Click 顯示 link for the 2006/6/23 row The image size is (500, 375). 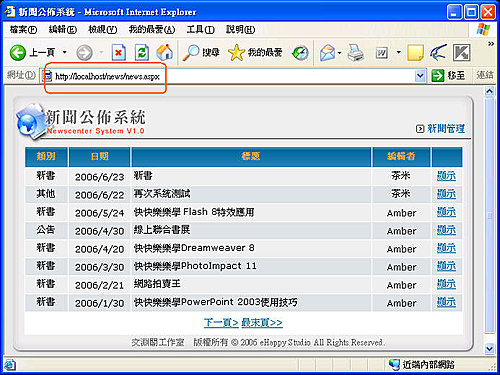(x=446, y=176)
